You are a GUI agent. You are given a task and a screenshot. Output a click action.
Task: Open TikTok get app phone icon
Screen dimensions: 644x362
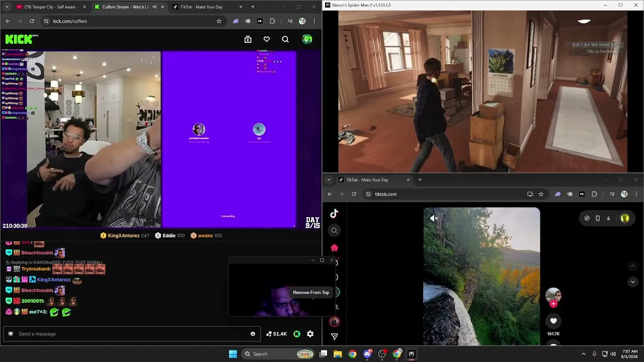pos(597,218)
